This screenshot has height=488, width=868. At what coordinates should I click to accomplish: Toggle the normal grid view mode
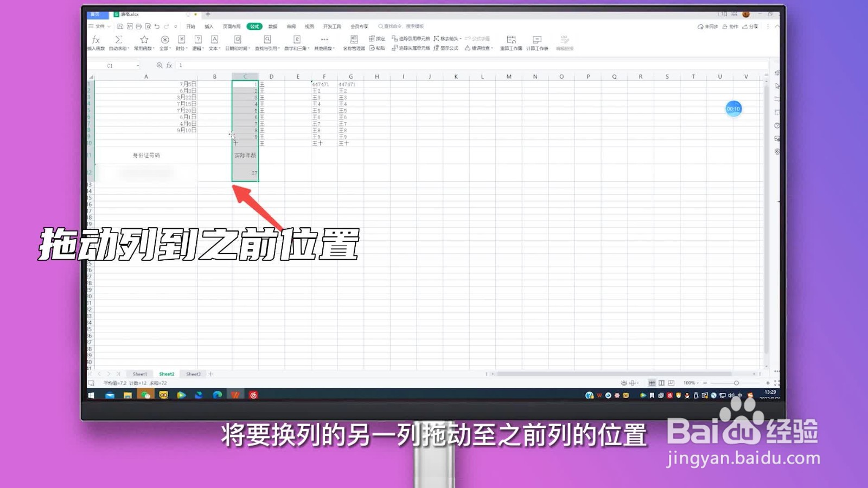(x=652, y=383)
